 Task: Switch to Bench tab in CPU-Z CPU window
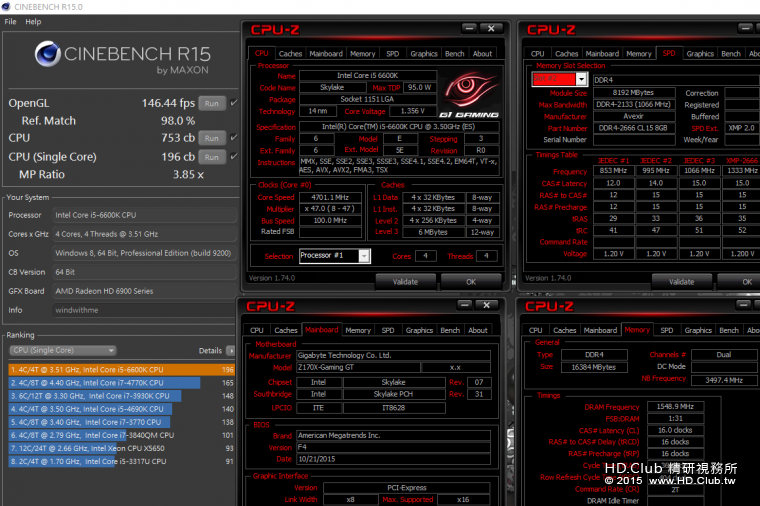(x=455, y=54)
